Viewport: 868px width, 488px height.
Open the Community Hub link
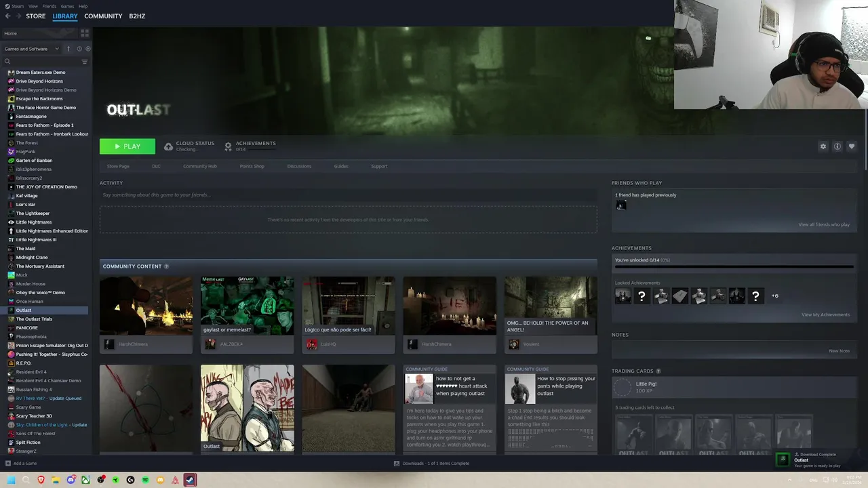(x=200, y=166)
